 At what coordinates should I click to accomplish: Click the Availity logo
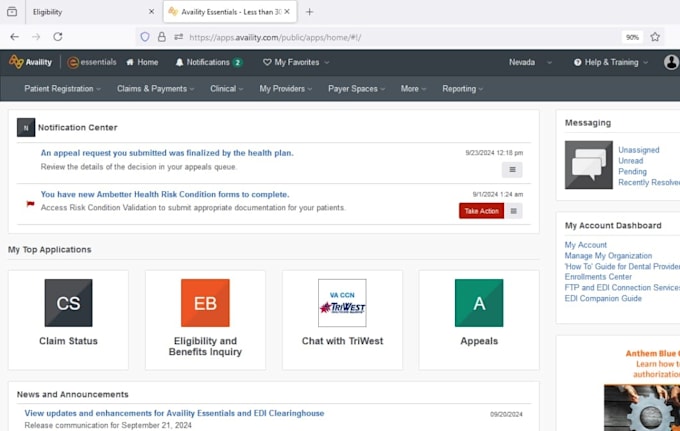(30, 62)
